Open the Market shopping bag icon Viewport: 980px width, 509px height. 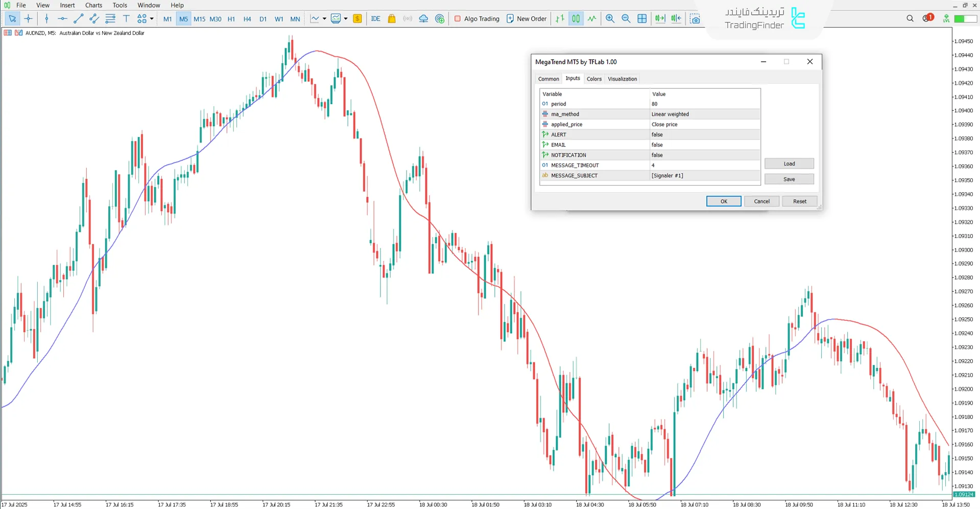(x=392, y=19)
